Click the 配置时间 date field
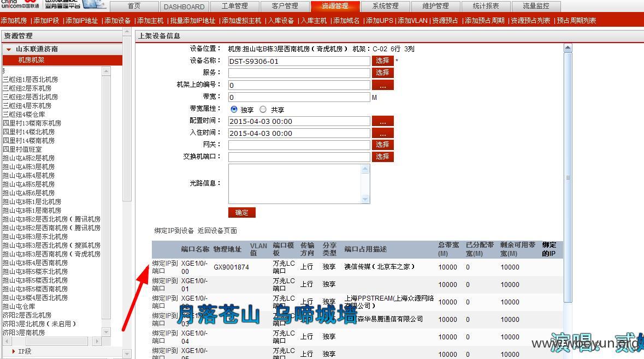Image resolution: width=644 pixels, height=359 pixels. coord(299,121)
